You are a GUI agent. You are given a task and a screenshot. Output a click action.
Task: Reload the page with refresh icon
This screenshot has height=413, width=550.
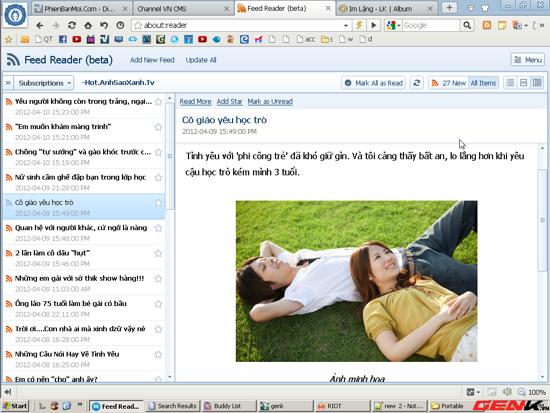(x=72, y=25)
